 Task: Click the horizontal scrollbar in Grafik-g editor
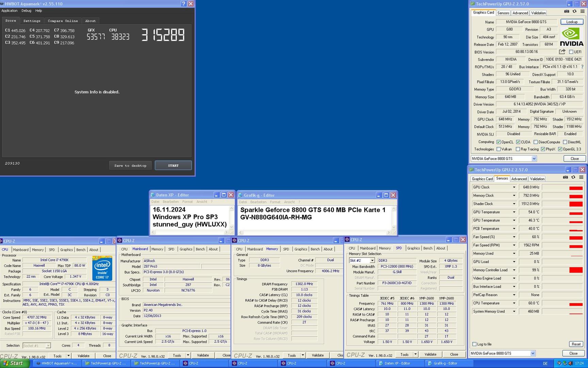314,233
